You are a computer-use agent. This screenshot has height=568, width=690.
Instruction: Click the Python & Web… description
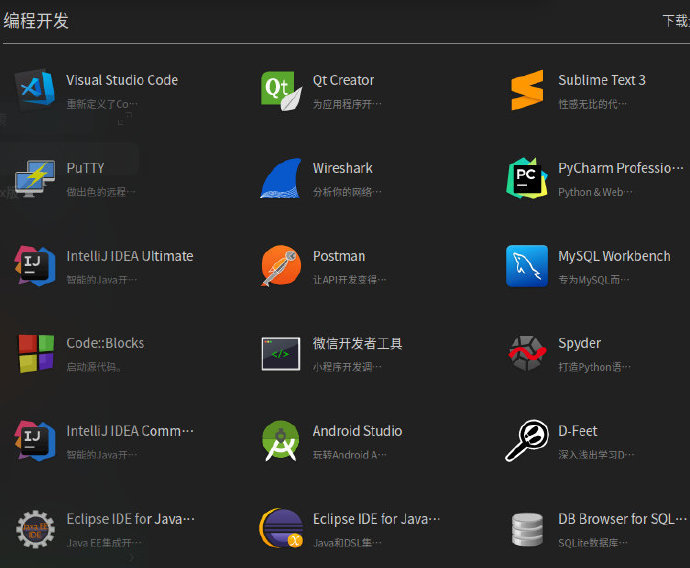click(595, 192)
